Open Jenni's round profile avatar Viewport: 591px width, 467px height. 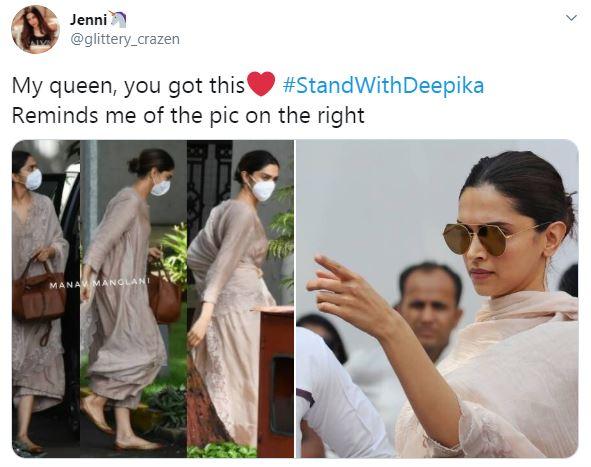[35, 30]
